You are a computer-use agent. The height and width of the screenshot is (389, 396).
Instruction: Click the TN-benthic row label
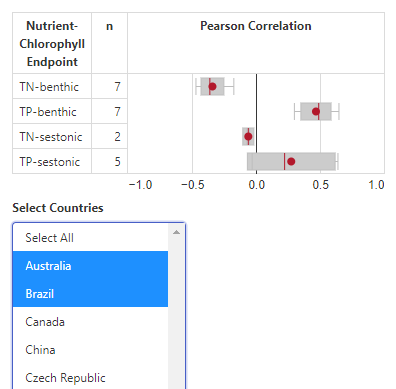click(x=49, y=87)
